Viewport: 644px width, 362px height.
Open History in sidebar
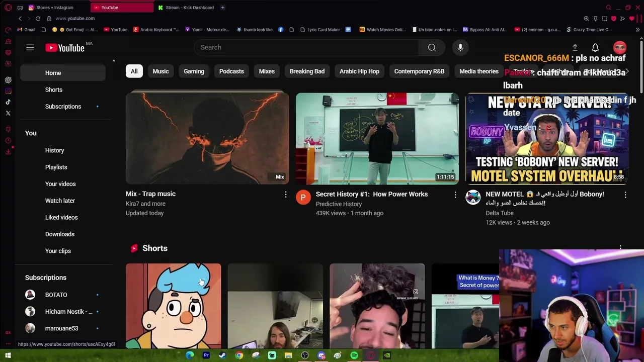point(63,150)
